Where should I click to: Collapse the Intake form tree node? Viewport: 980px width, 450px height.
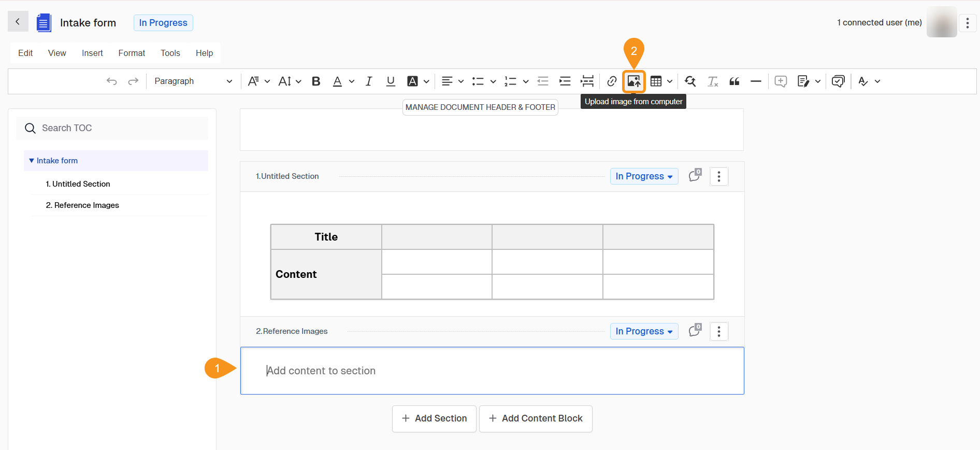pyautogui.click(x=32, y=161)
